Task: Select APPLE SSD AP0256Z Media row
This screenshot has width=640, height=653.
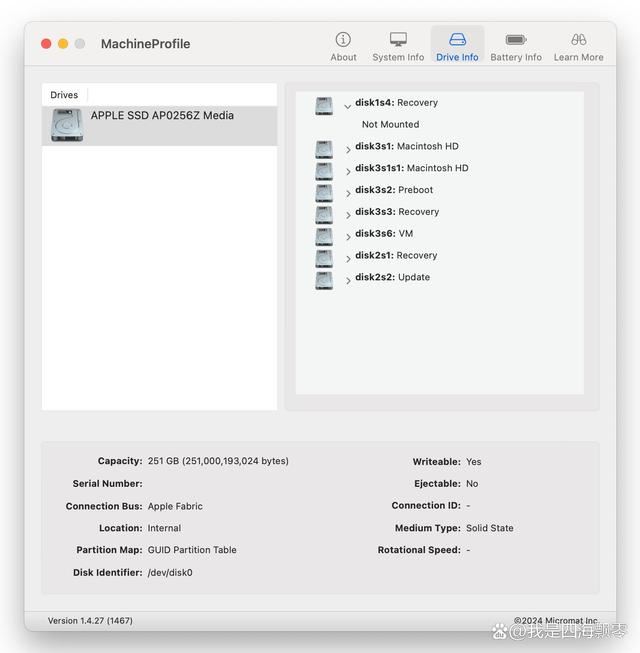Action: click(x=159, y=125)
